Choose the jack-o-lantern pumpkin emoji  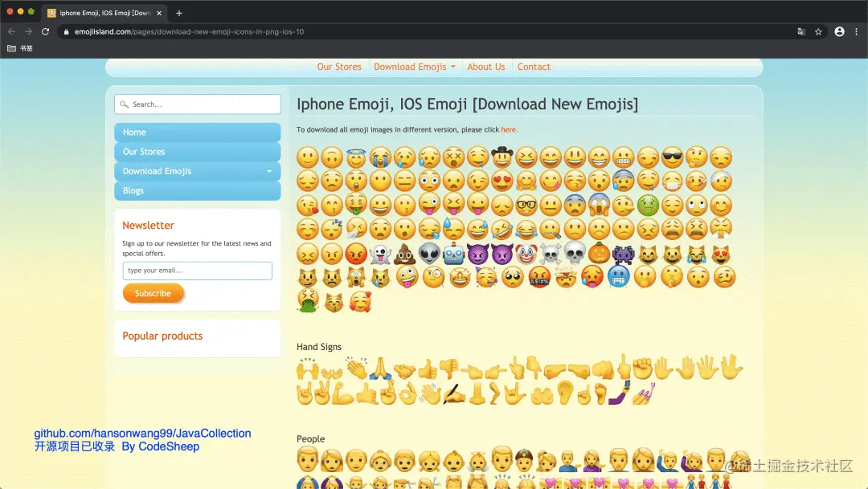[599, 254]
